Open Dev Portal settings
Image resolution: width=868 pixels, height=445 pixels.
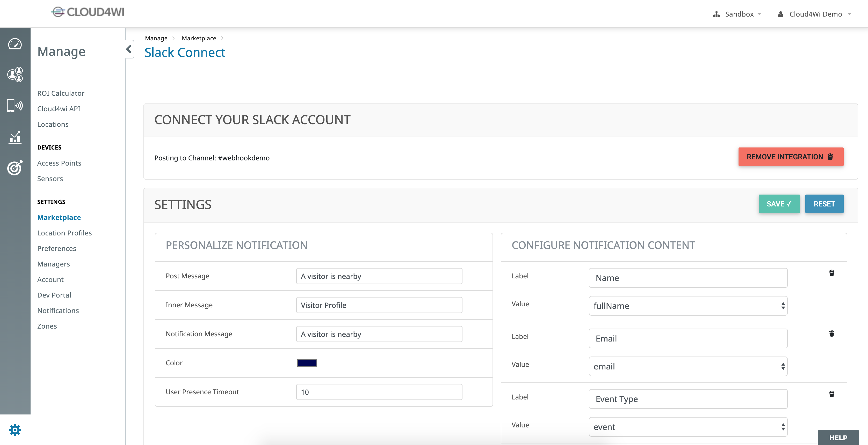tap(54, 295)
